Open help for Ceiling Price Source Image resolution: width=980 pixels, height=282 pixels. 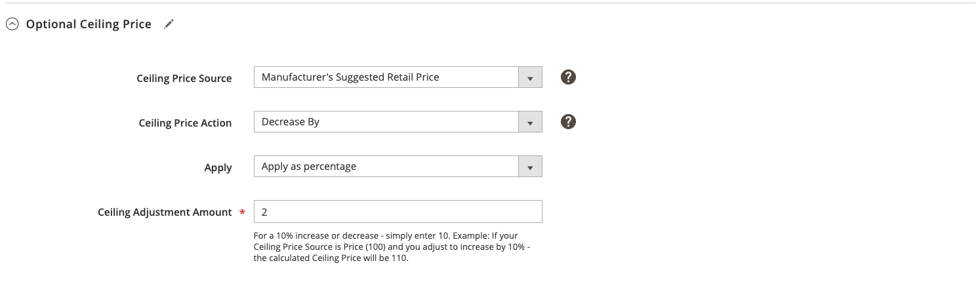click(x=569, y=77)
